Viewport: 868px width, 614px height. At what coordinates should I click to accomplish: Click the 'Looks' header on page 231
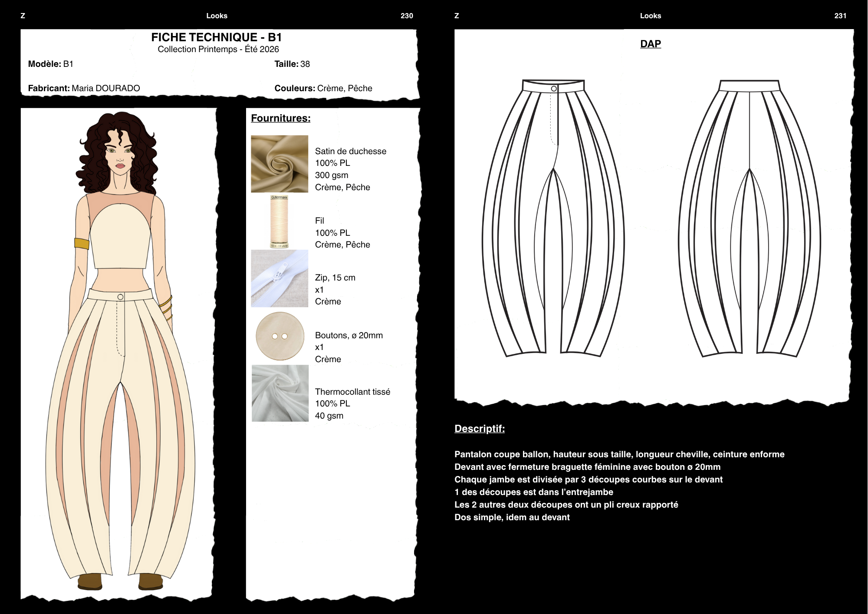651,16
